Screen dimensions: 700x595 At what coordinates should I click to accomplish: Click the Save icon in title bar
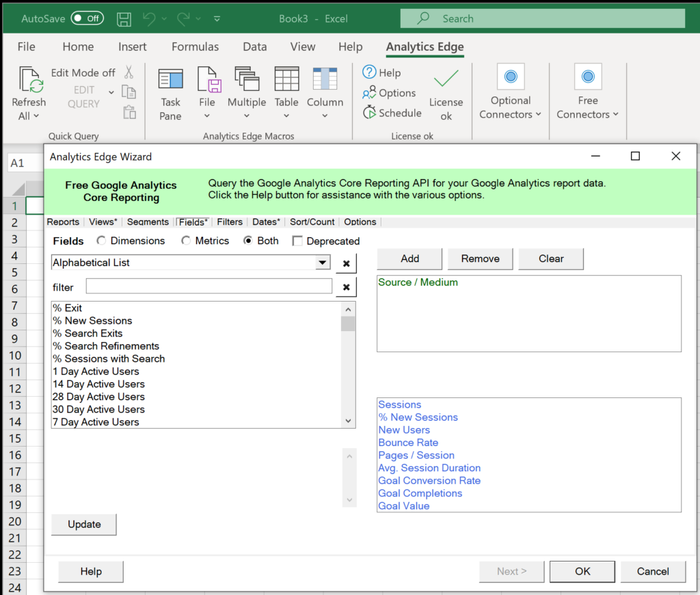coord(124,19)
